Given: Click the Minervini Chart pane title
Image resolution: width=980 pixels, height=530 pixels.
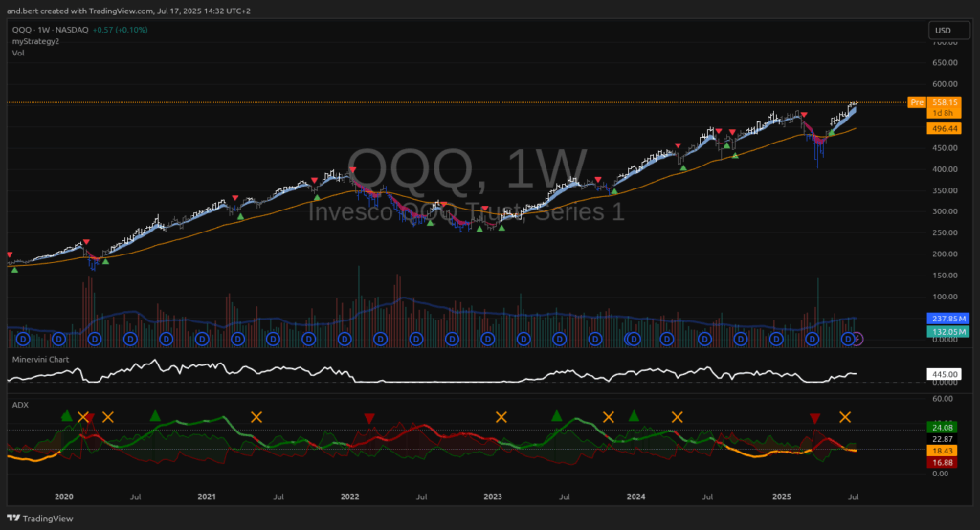Looking at the screenshot, I should tap(39, 359).
